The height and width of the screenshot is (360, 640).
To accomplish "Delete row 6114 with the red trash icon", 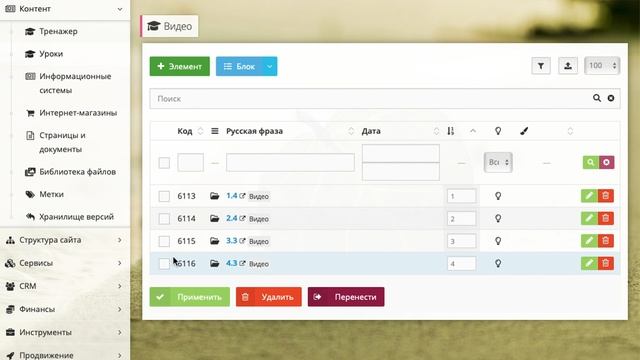I will [x=606, y=218].
